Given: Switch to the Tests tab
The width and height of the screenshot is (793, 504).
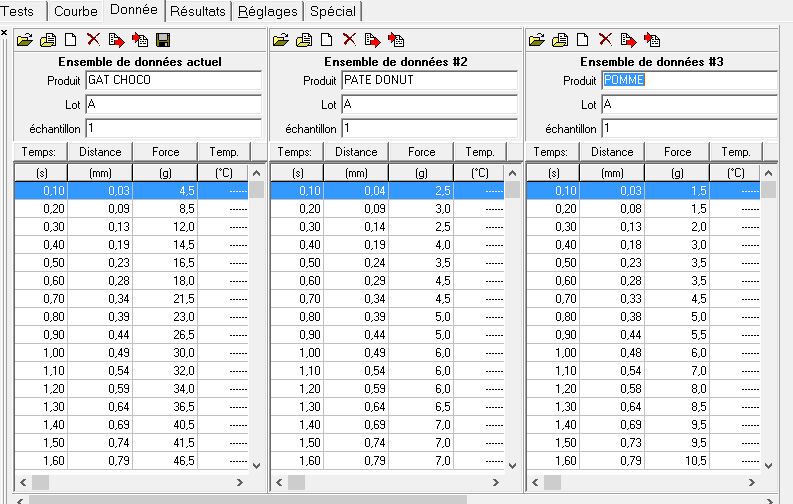Looking at the screenshot, I should [x=18, y=11].
